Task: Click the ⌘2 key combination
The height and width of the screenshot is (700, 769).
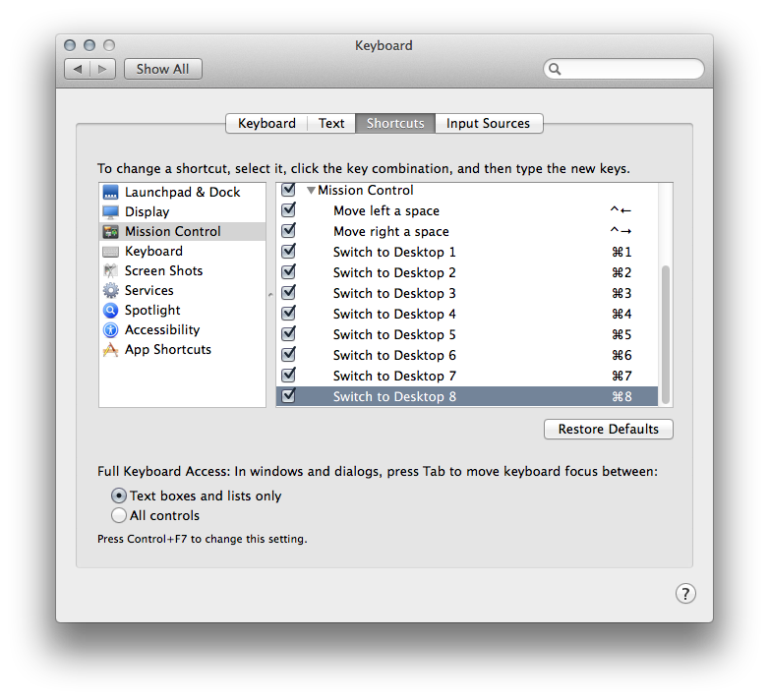Action: [x=621, y=272]
